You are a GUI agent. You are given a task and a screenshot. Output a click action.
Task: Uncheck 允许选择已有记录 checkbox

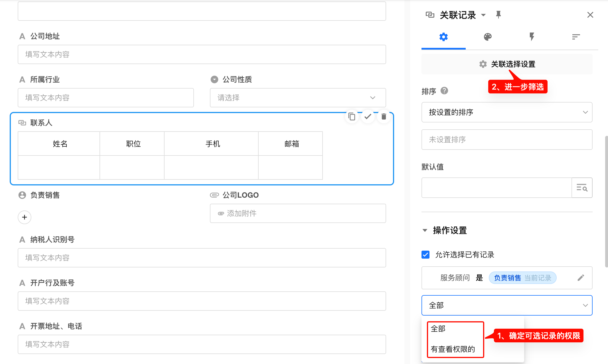click(425, 255)
